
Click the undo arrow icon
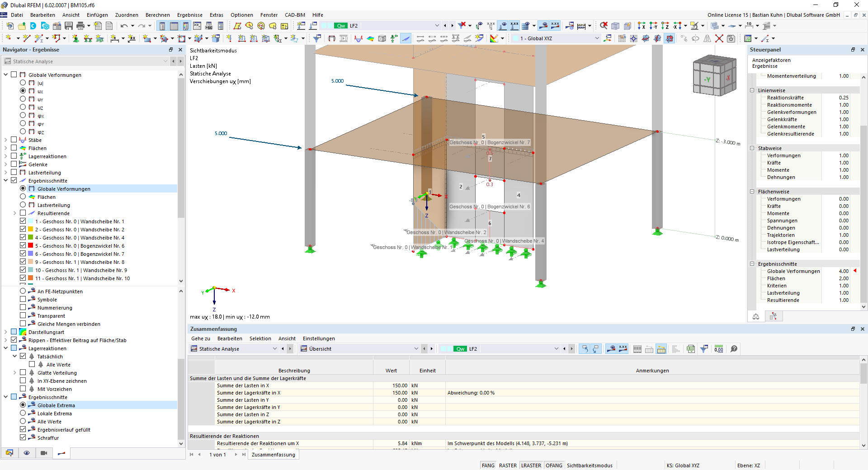pyautogui.click(x=124, y=26)
